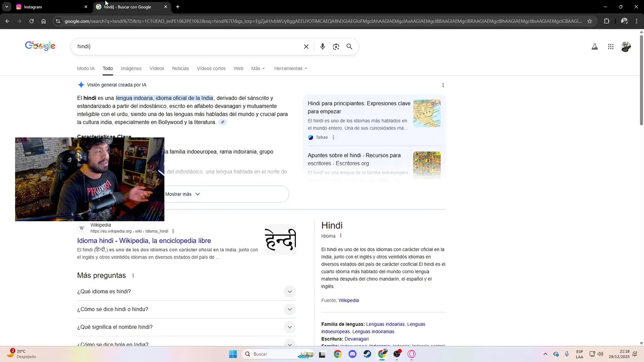
Task: Open the browser extensions puzzle icon
Action: pyautogui.click(x=606, y=21)
